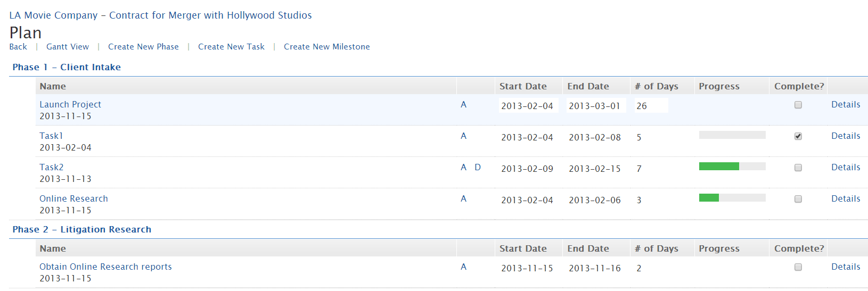
Task: Expand Phase 1 – Client Intake header
Action: 67,68
